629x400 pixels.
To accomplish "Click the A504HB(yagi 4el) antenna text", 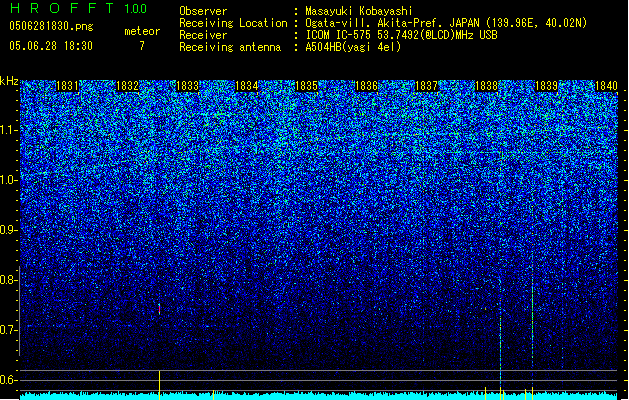I will point(353,47).
